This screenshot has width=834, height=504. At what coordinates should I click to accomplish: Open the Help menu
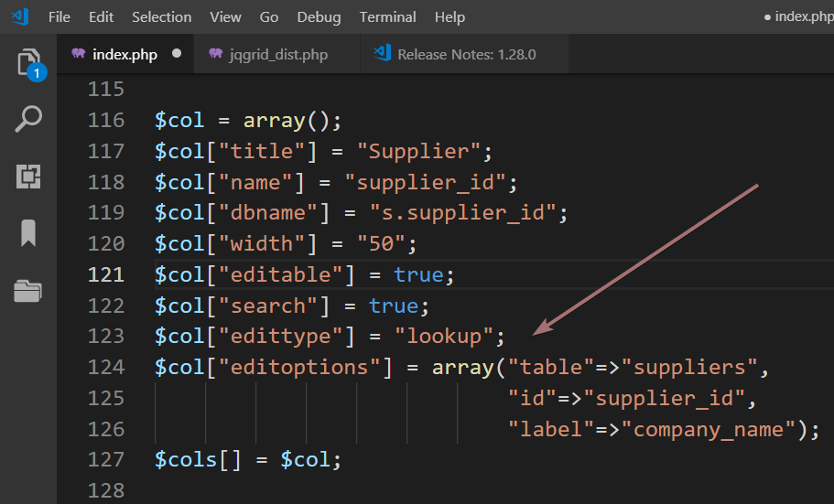449,17
